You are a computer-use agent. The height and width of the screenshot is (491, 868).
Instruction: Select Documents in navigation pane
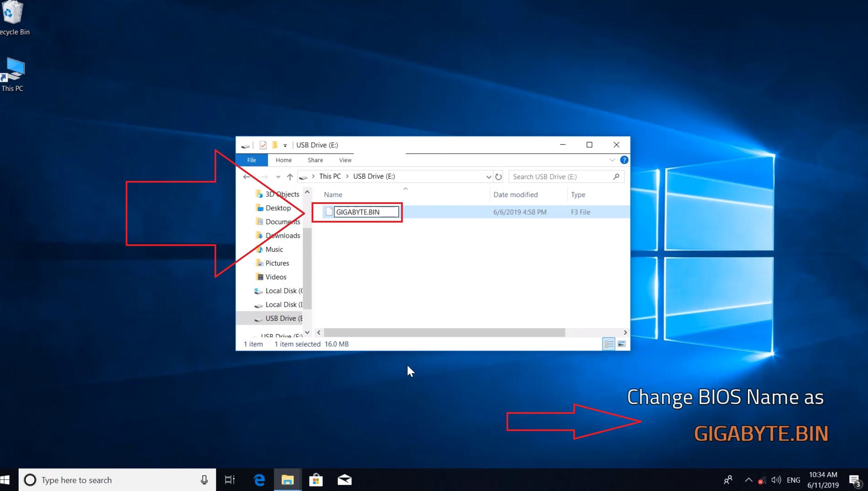click(278, 222)
